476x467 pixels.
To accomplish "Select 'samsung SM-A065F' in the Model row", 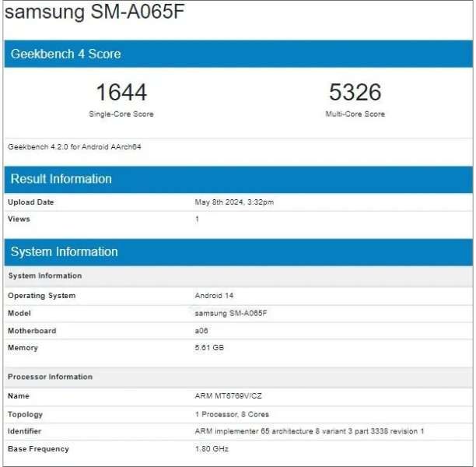I will [231, 313].
